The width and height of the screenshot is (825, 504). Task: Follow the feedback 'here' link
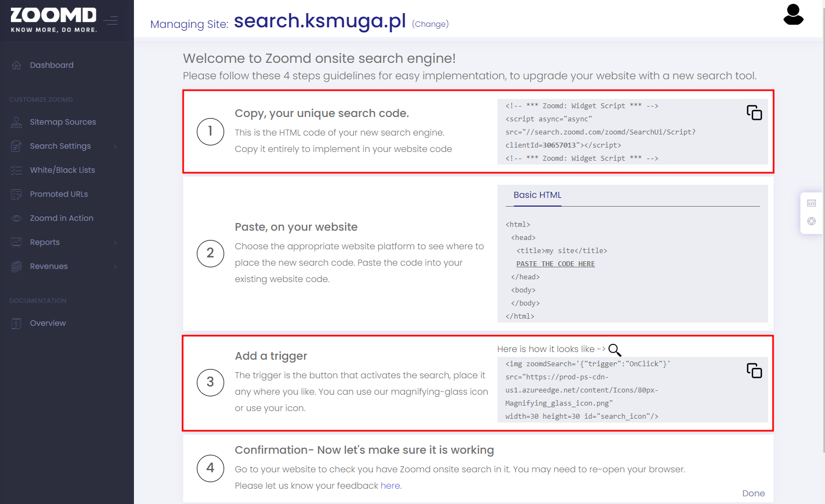click(x=390, y=486)
